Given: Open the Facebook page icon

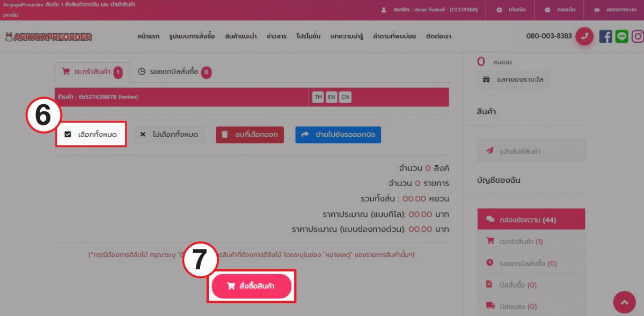Looking at the screenshot, I should (605, 36).
